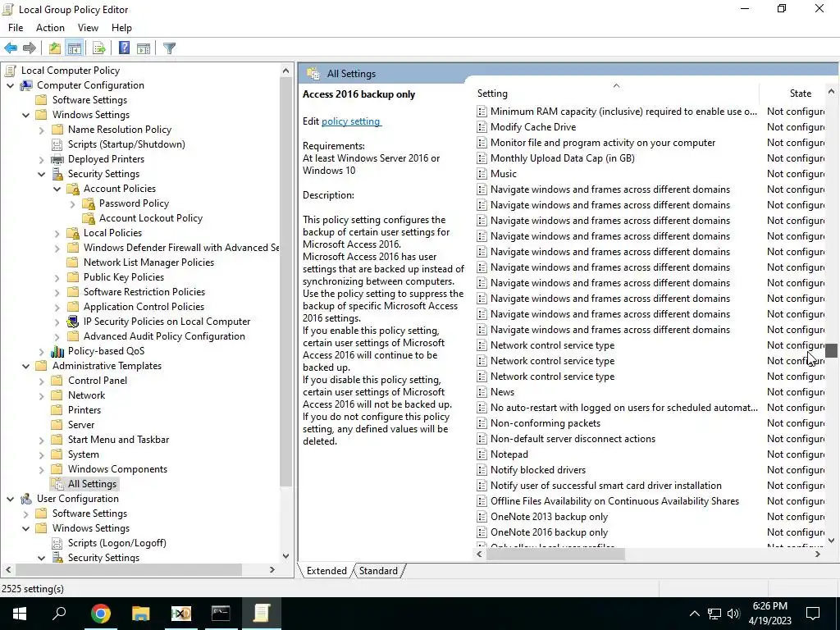Click the settings list vertical scrollbar thumb
Image resolution: width=840 pixels, height=630 pixels.
pos(831,350)
